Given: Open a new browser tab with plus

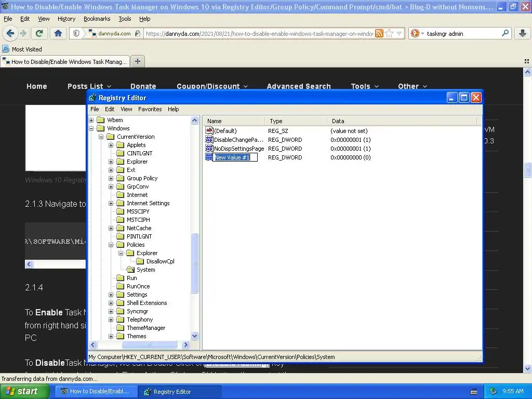Looking at the screenshot, I should click(138, 61).
